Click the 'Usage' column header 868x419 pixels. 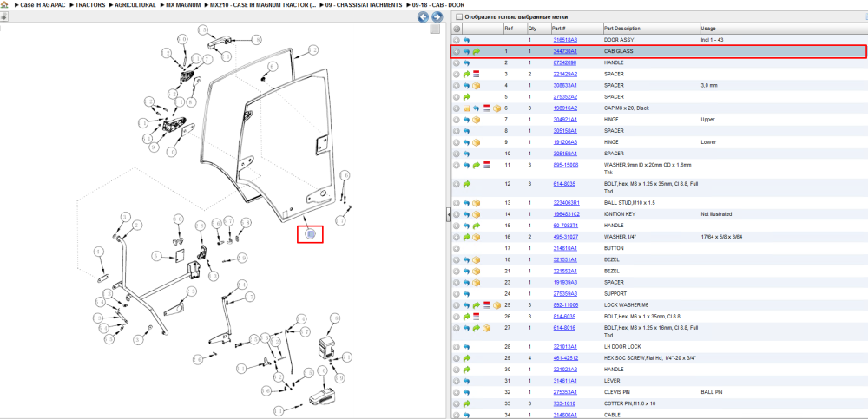(x=782, y=29)
